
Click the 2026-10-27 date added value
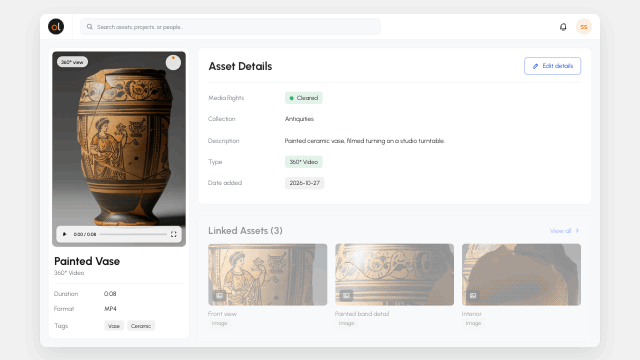coord(304,183)
